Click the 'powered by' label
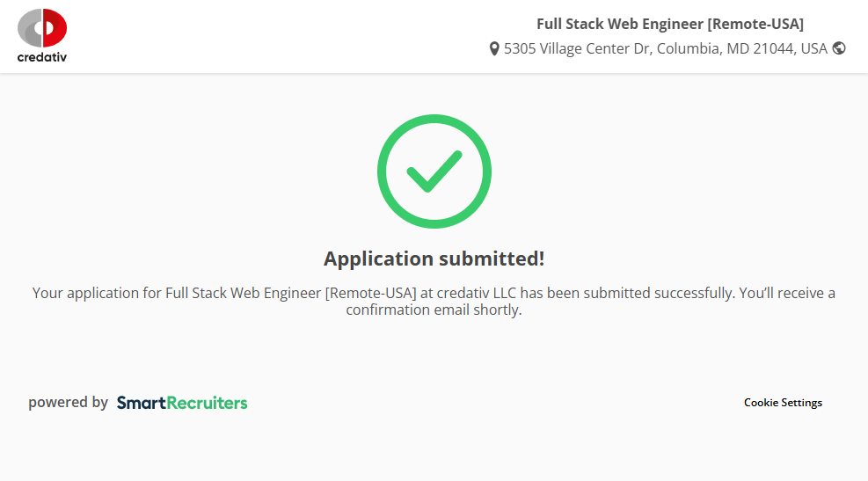Viewport: 868px width, 481px height. click(x=68, y=403)
